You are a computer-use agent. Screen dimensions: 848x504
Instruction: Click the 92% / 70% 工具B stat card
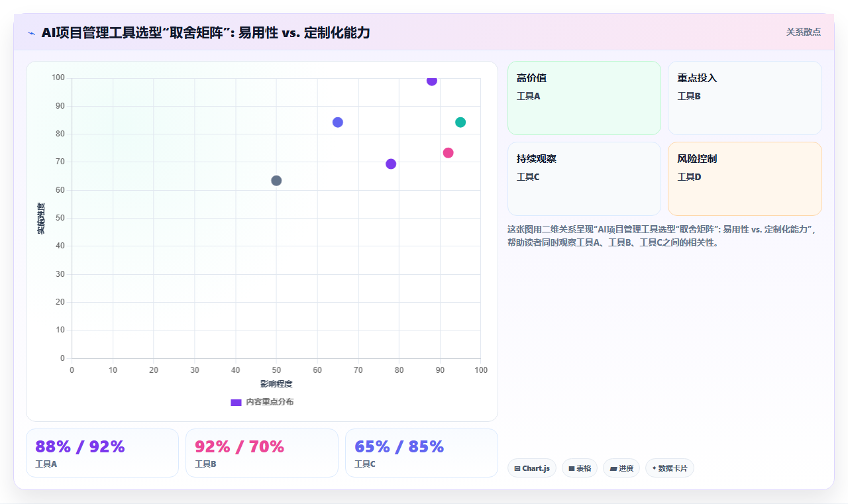click(262, 453)
